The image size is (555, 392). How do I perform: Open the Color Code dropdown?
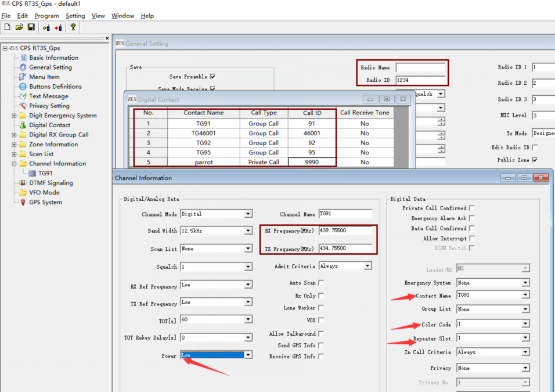pos(525,324)
